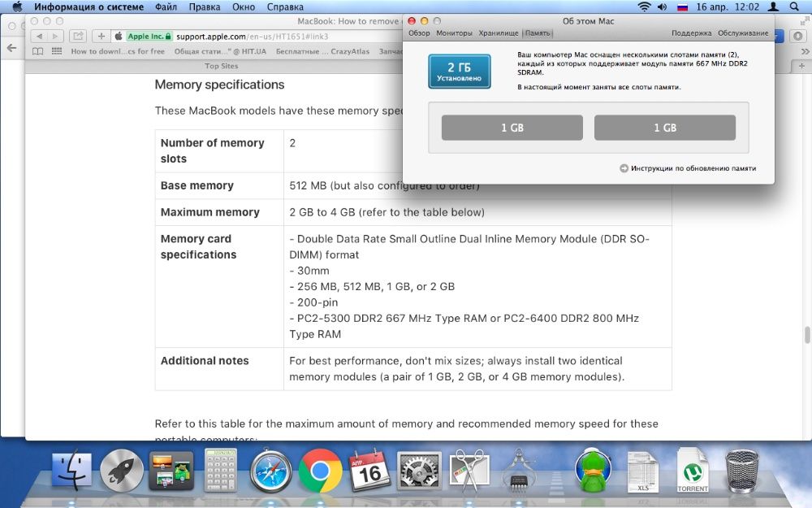Open 'Общая стати... @ HIT.UA' bookmark
Viewport: 812px width, 508px height.
coord(220,51)
